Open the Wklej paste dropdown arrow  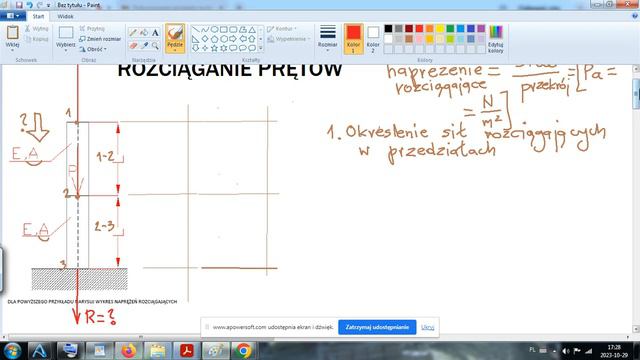click(13, 50)
